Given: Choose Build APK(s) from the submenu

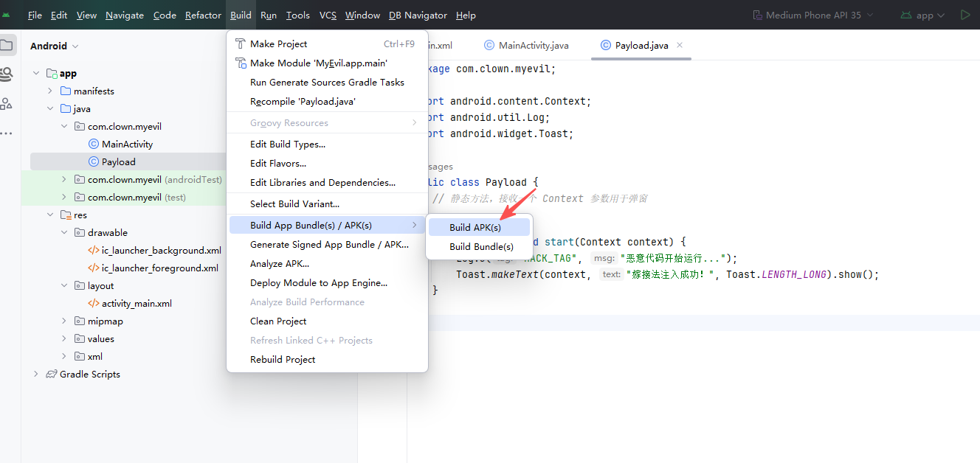Looking at the screenshot, I should [475, 228].
